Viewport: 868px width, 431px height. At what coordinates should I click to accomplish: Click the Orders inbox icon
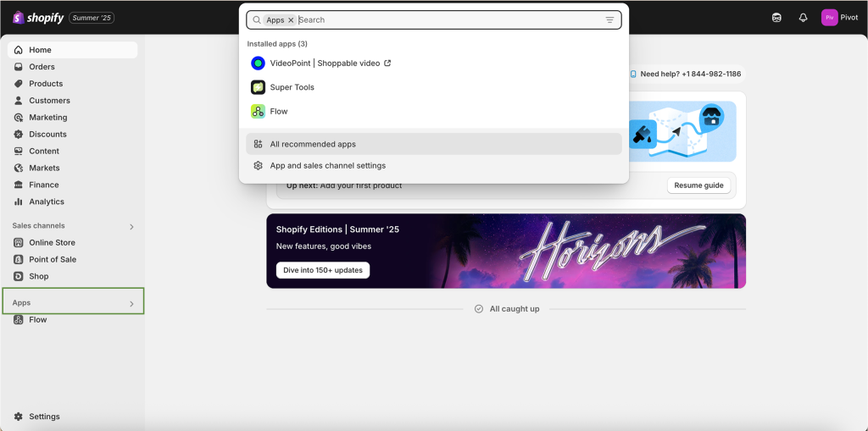pos(19,66)
